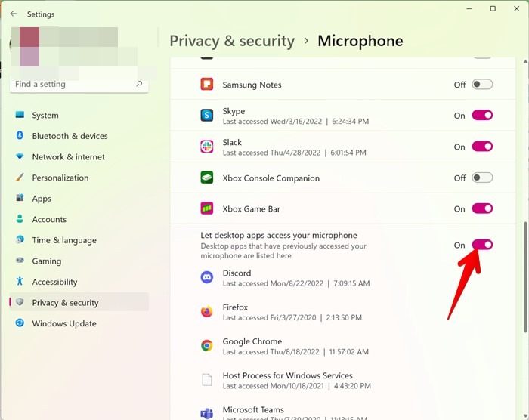Click the Google Chrome icon
This screenshot has width=529, height=420.
(x=206, y=346)
